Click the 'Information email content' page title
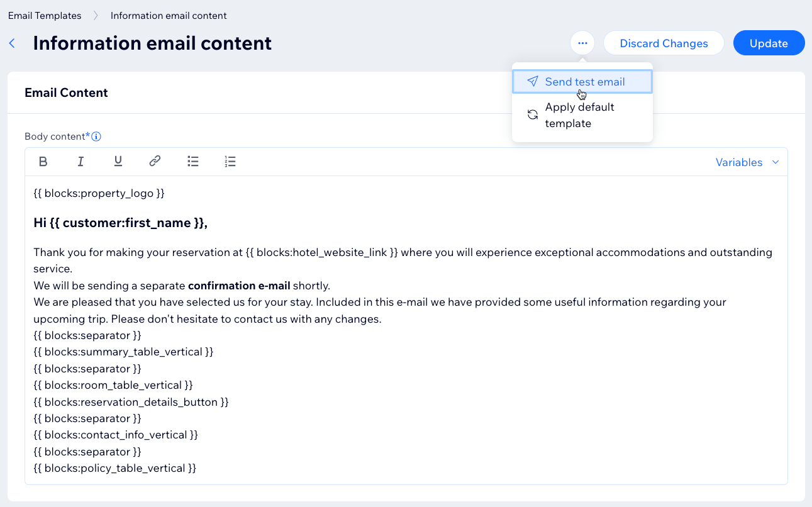812x507 pixels. (152, 43)
